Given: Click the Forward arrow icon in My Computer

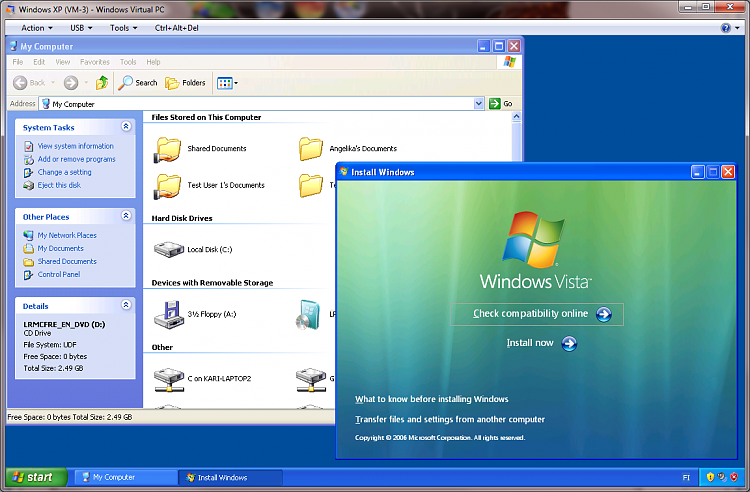Looking at the screenshot, I should pyautogui.click(x=71, y=83).
